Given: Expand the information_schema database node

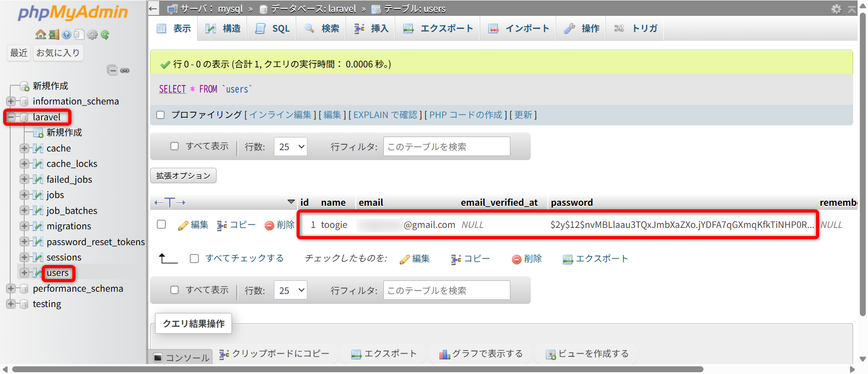Looking at the screenshot, I should [11, 101].
